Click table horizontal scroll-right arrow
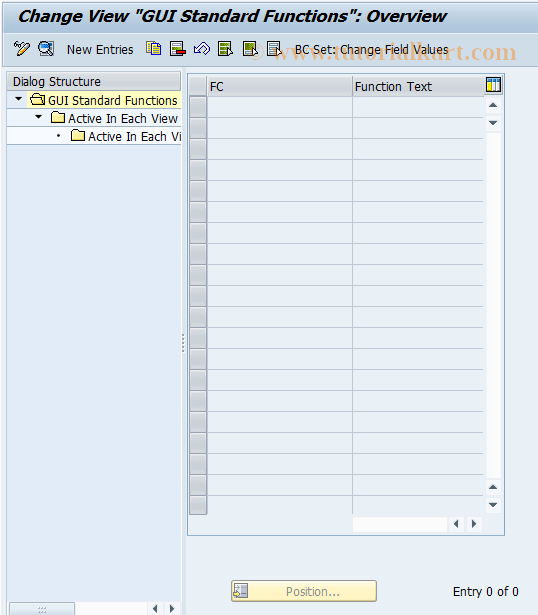Viewport: 538px width, 615px height. pyautogui.click(x=474, y=524)
